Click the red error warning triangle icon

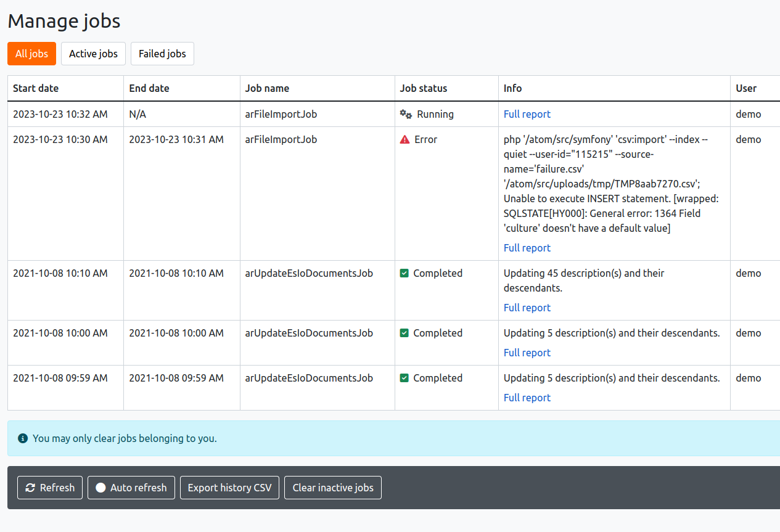[x=404, y=140]
